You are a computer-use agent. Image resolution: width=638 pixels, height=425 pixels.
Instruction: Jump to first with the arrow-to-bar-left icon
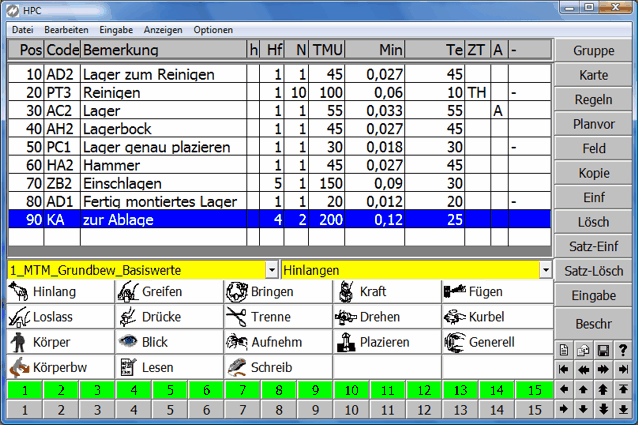[565, 368]
